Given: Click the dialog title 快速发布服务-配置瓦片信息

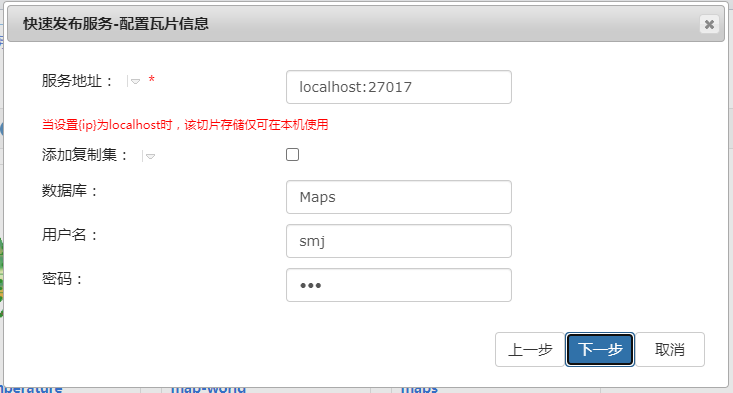Looking at the screenshot, I should tap(116, 24).
